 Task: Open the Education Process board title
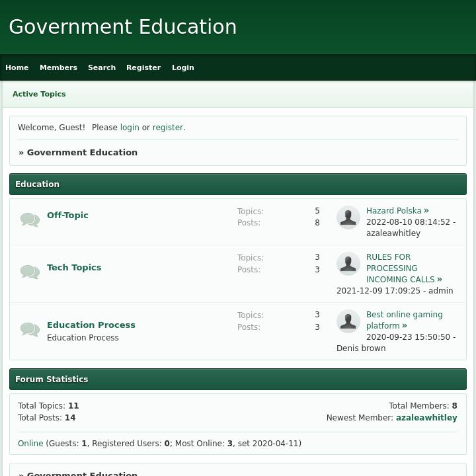[91, 325]
